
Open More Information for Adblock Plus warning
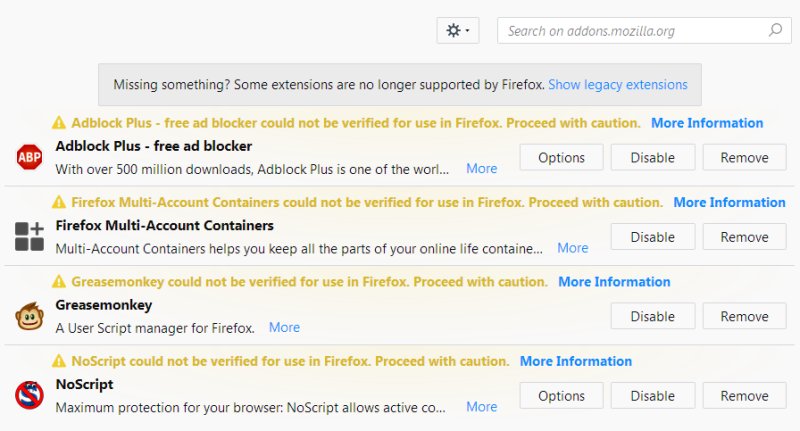point(707,124)
